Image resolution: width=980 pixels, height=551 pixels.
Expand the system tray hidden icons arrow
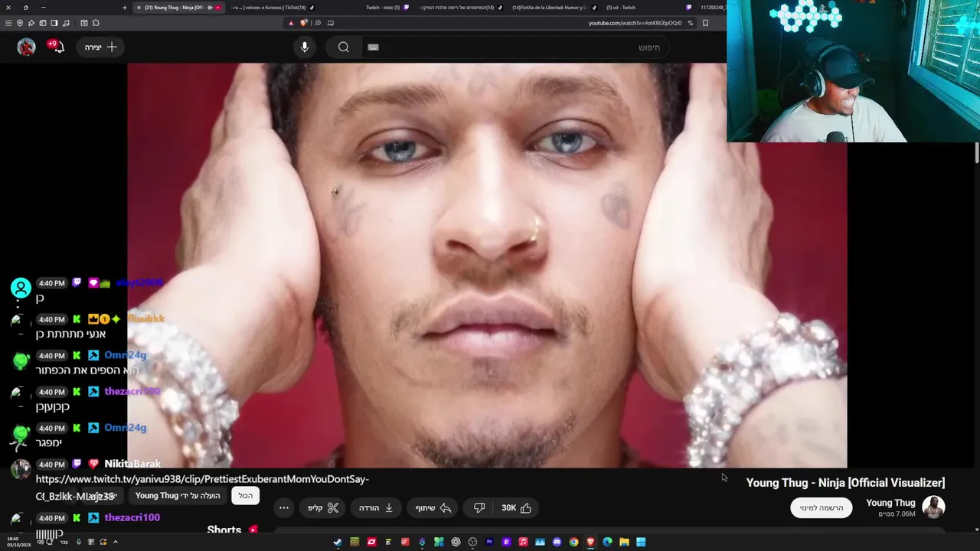click(116, 542)
